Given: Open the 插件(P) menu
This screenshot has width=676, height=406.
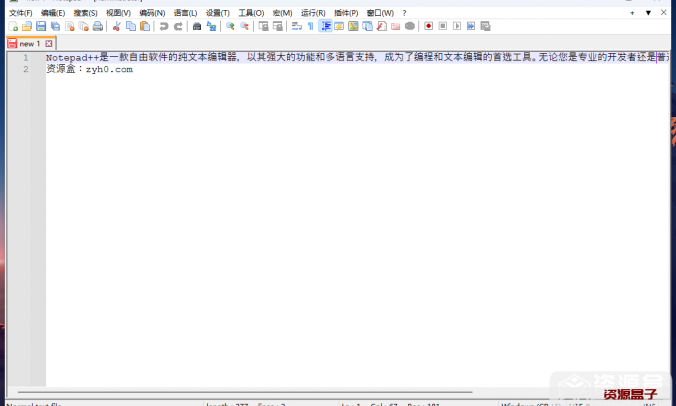Looking at the screenshot, I should 346,13.
